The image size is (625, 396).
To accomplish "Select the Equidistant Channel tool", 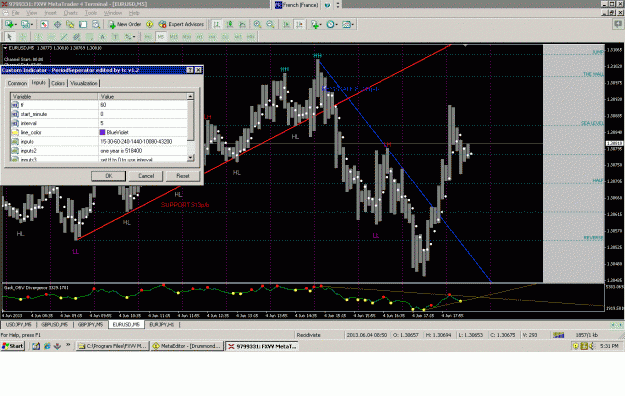I will click(77, 37).
